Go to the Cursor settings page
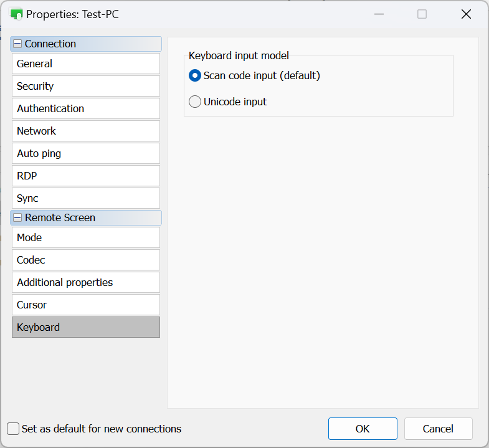This screenshot has height=448, width=489. [86, 305]
